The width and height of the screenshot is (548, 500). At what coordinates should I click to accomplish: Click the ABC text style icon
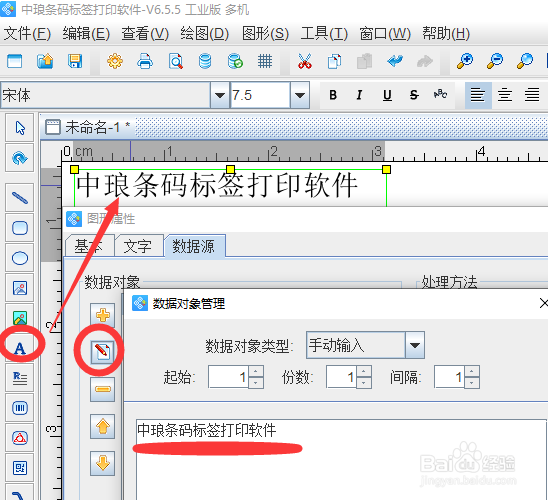point(440,94)
